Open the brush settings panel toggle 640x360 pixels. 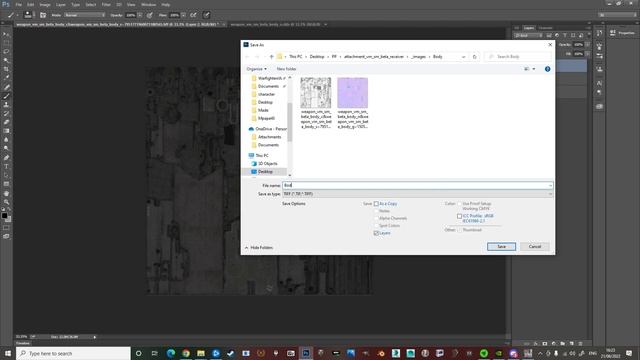[43, 15]
